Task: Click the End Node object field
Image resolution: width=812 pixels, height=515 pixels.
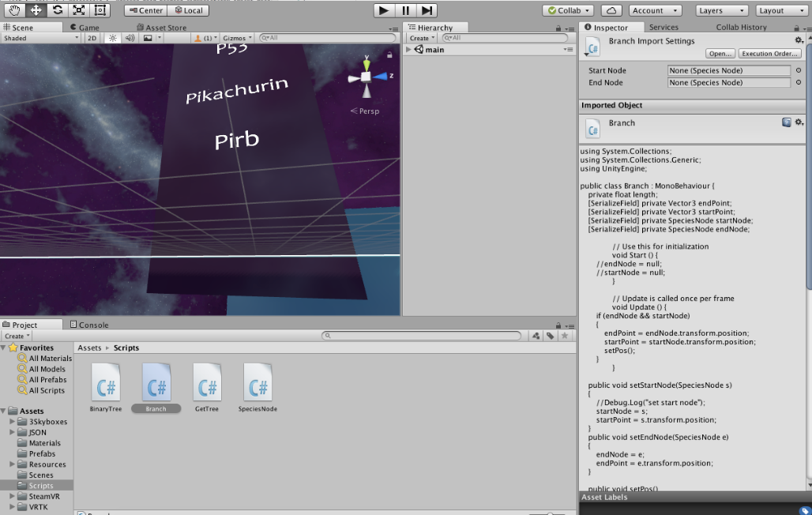Action: tap(728, 82)
